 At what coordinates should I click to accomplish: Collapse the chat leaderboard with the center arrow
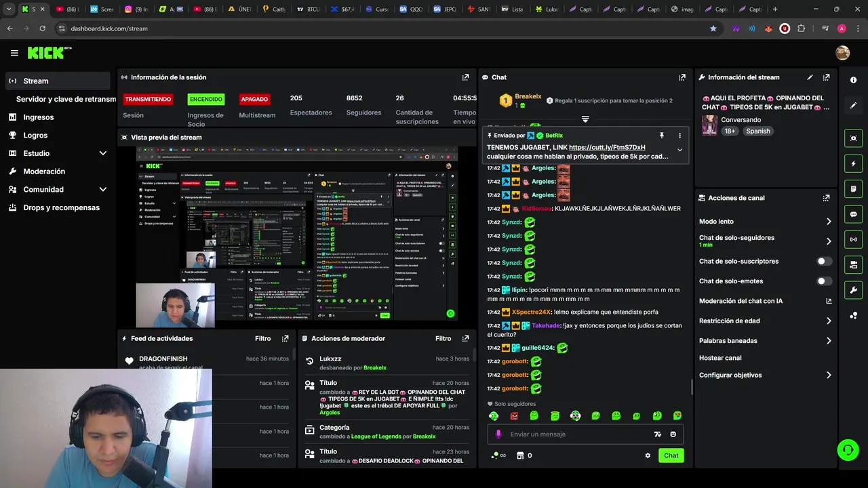pos(585,119)
